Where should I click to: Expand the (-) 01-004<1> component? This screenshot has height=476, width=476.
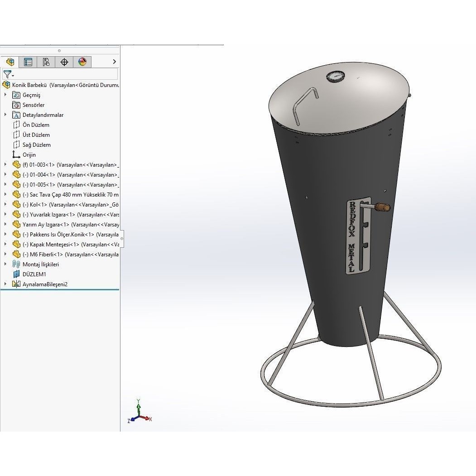(5, 174)
